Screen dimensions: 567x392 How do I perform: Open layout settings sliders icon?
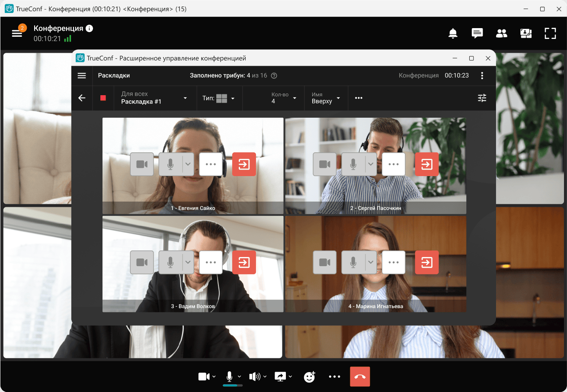point(482,98)
